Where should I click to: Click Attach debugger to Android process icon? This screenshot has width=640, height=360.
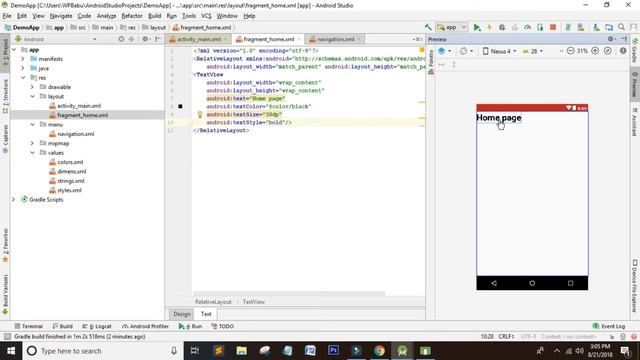[540, 27]
